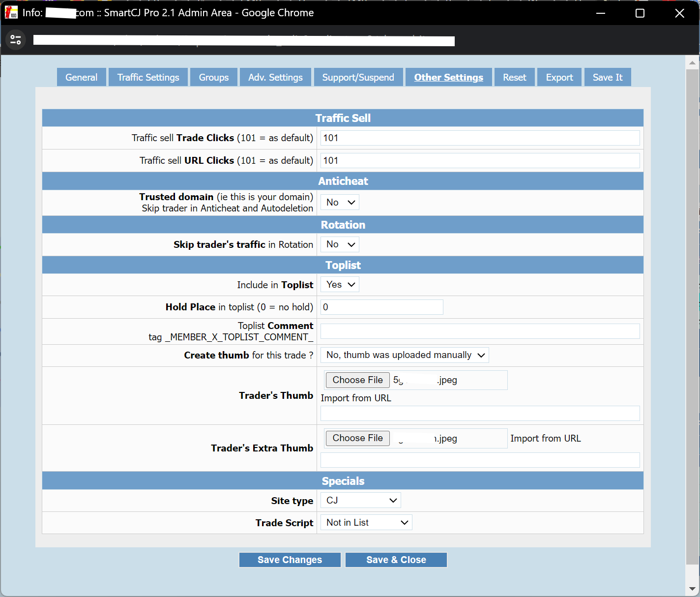Click the scrollbar down arrow
The image size is (700, 597).
tap(692, 589)
